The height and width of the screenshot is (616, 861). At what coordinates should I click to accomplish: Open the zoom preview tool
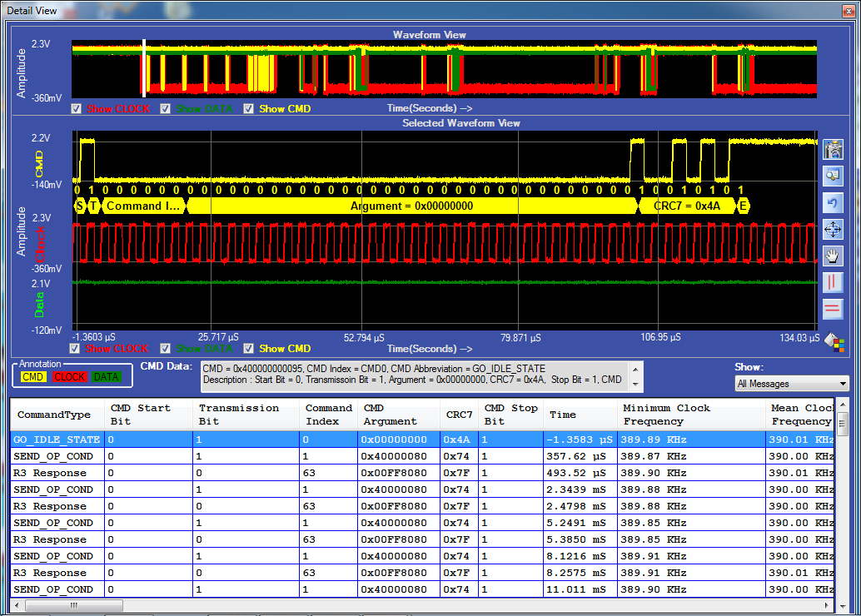833,176
